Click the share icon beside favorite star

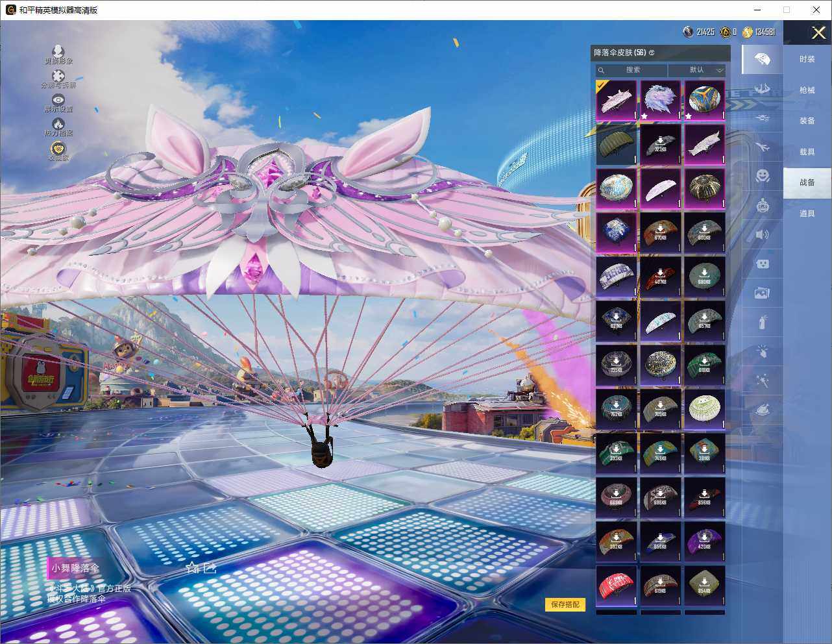pyautogui.click(x=210, y=568)
